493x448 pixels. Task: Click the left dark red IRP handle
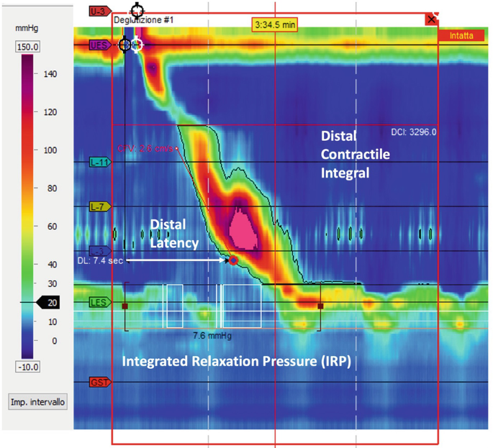pos(125,306)
